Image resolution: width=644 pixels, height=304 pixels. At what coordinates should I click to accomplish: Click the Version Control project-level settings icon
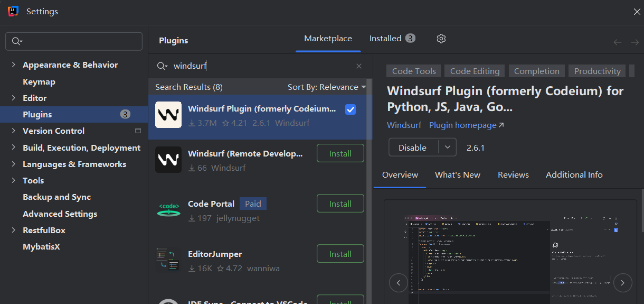[x=138, y=131]
